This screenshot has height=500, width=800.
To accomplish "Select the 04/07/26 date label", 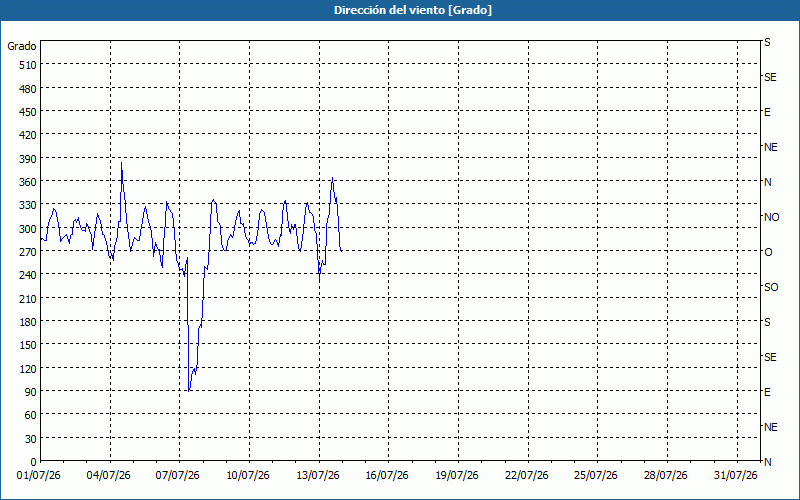I will click(x=108, y=476).
